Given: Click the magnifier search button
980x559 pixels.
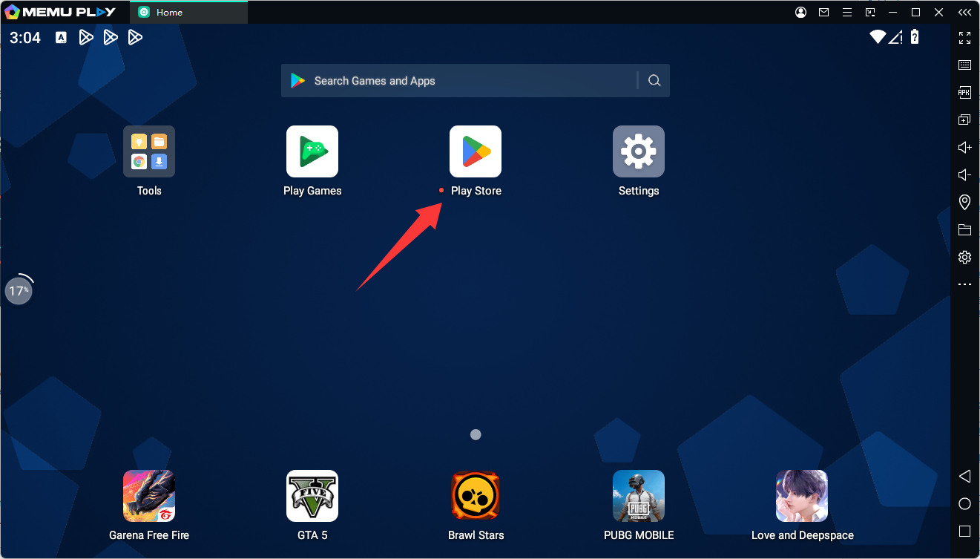Looking at the screenshot, I should point(654,81).
